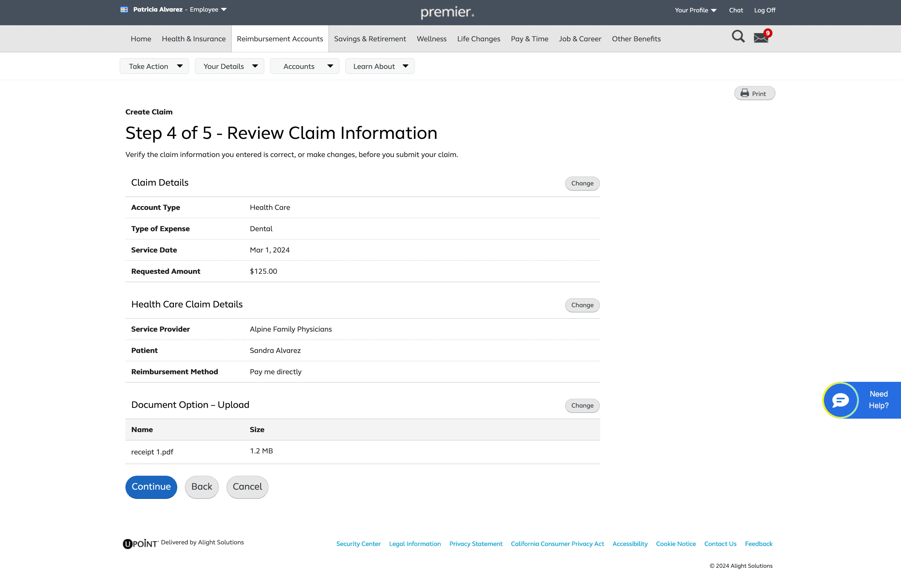Click the Log Off link
Image resolution: width=901 pixels, height=588 pixels.
coord(765,10)
